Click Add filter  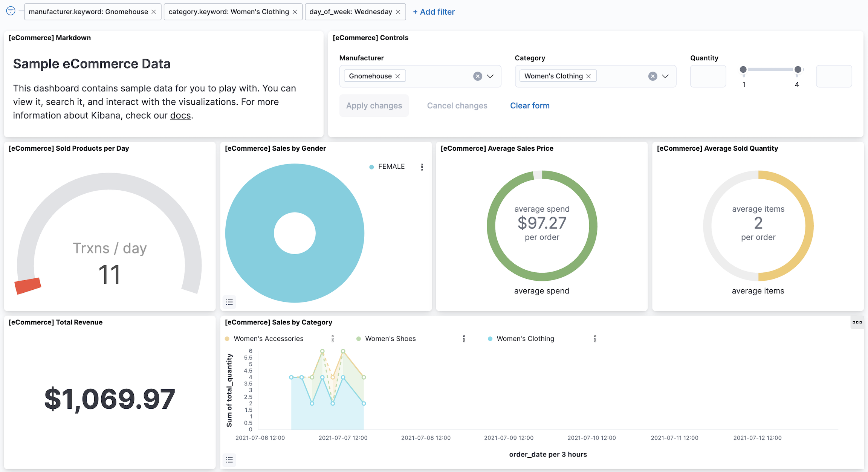[434, 12]
